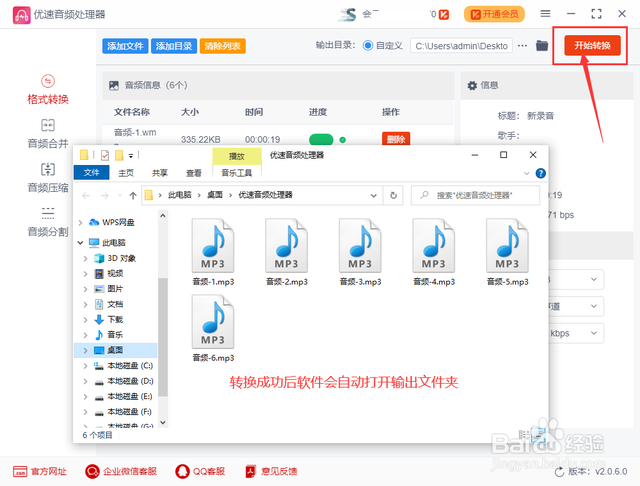Click 添加文件 add file button
Screen dimensions: 640x486
(125, 46)
